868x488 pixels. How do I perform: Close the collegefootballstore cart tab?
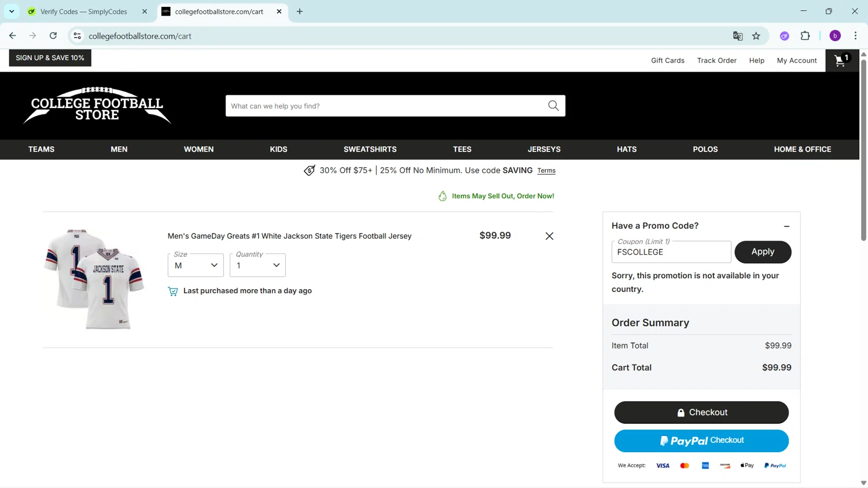(279, 12)
